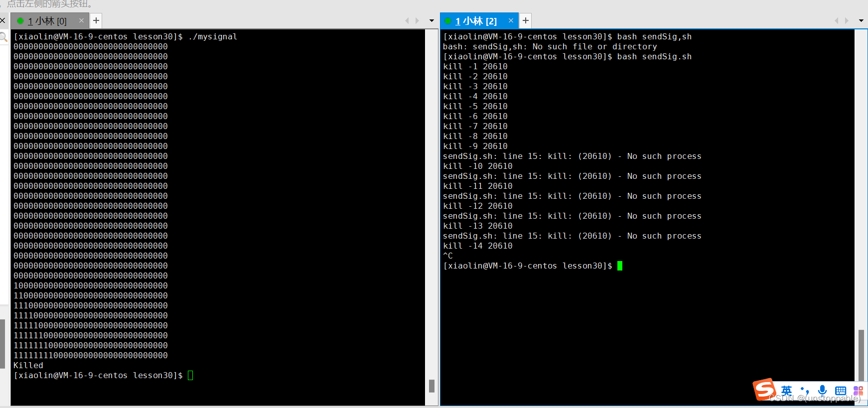The height and width of the screenshot is (408, 868).
Task: Click the left pane's previous-tab arrow
Action: click(407, 20)
